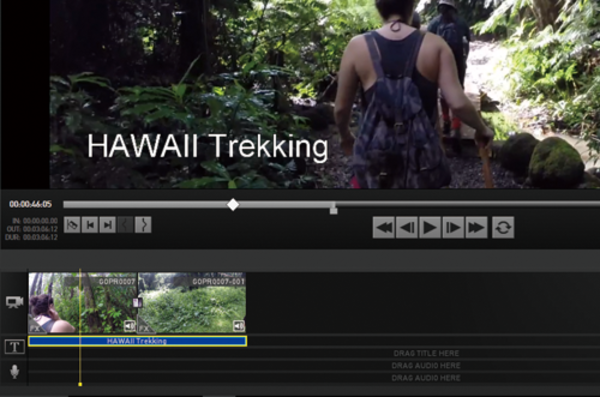Toggle audio speaker icon on GOPR0007-001 clip
600x397 pixels.
(239, 326)
